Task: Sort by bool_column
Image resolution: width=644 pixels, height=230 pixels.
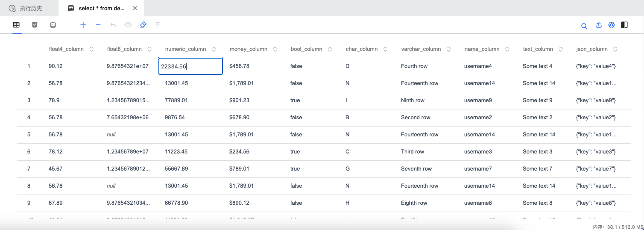Action: tap(330, 49)
